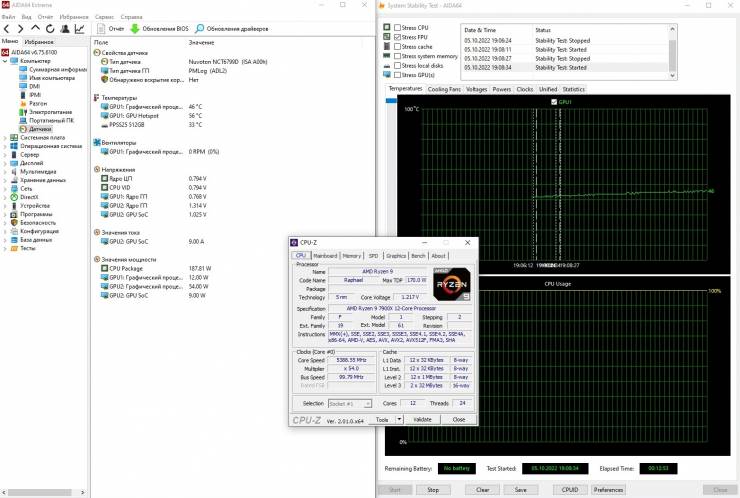Collapse the Компьютер tree node
This screenshot has height=498, width=740.
point(5,61)
